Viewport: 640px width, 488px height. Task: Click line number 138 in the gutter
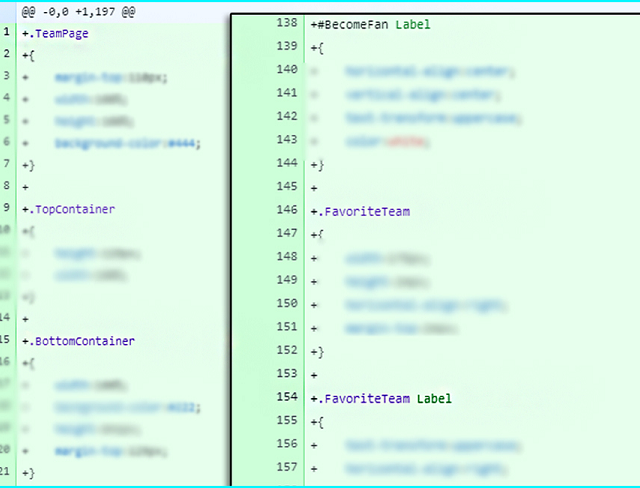(285, 23)
